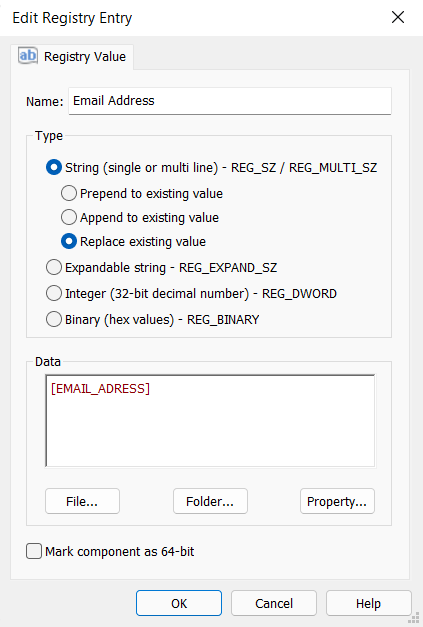Confirm changes with the OK button
The height and width of the screenshot is (627, 423).
[179, 603]
